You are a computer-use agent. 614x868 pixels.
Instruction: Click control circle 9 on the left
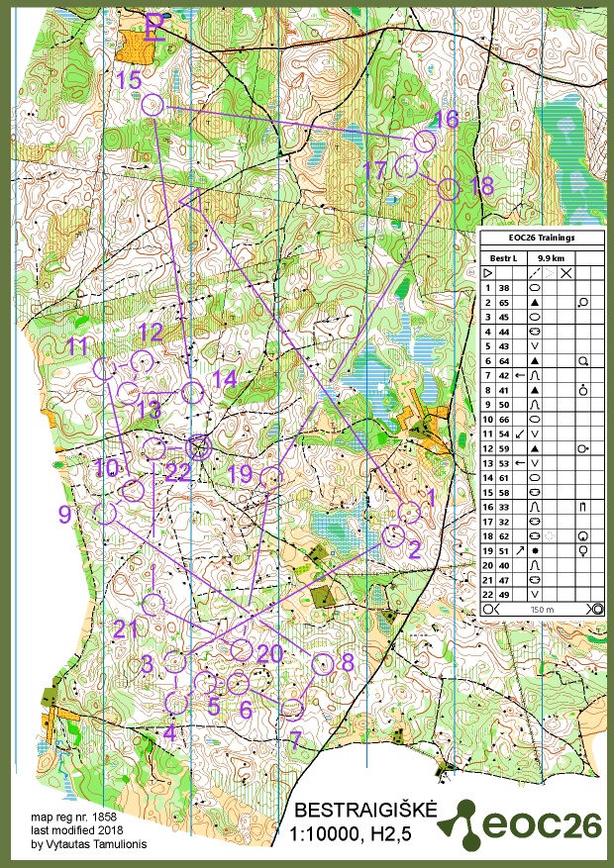coord(107,513)
